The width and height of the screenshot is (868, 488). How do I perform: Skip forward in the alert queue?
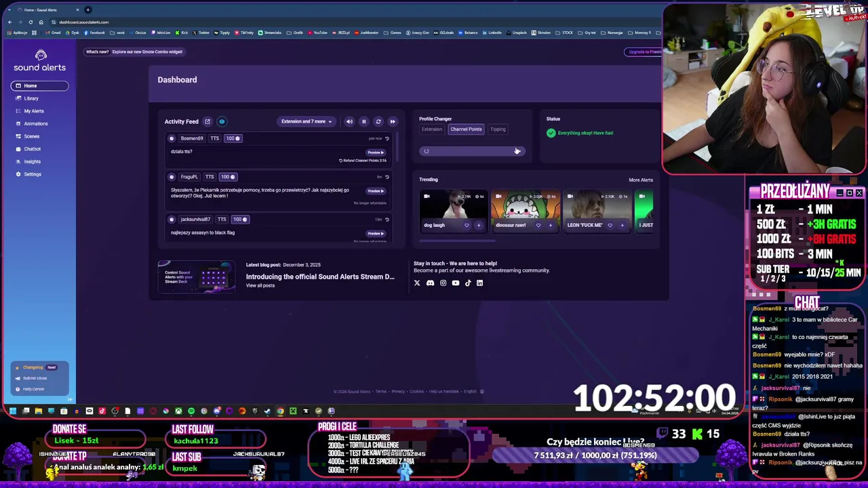point(393,121)
